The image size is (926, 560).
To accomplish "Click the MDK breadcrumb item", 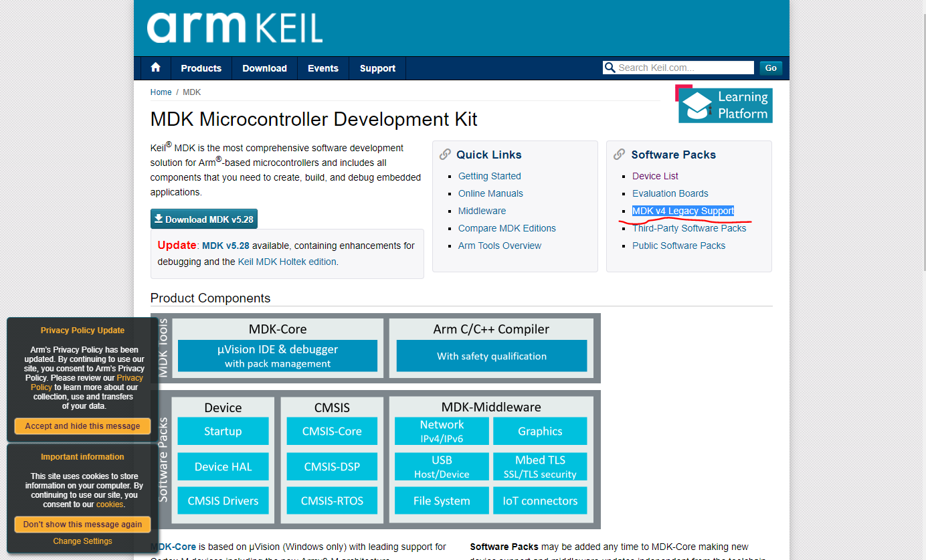I will (x=192, y=92).
